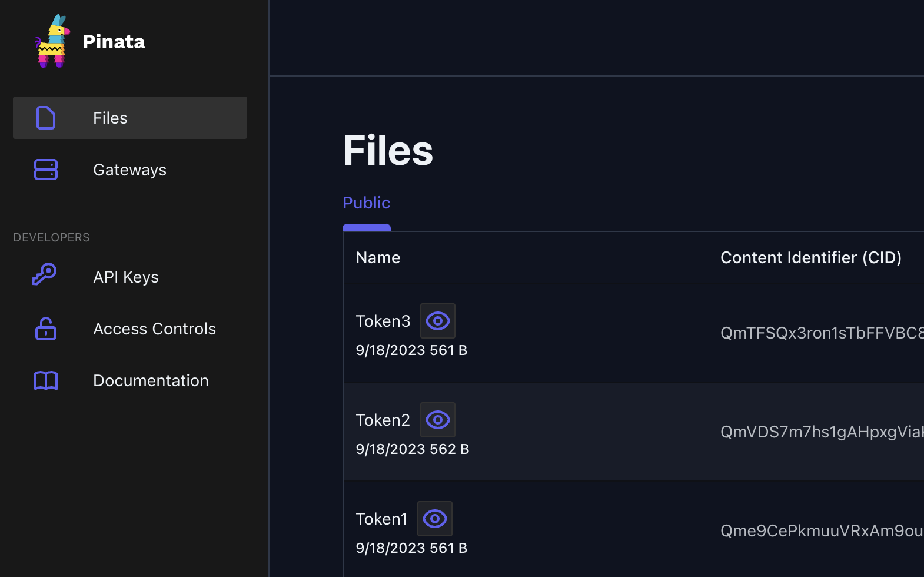Click the Pinata brand name
Screen dimensions: 924x577
(x=114, y=42)
